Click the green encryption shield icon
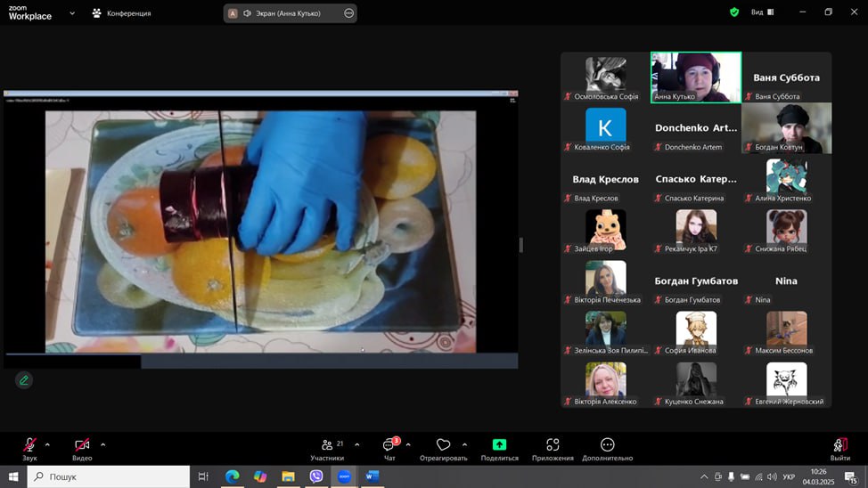This screenshot has width=868, height=488. (x=734, y=12)
